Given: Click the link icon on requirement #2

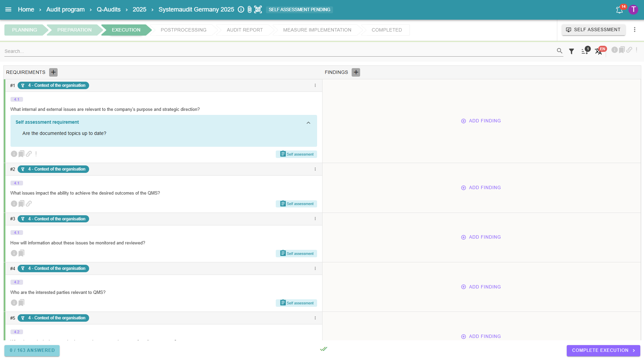Looking at the screenshot, I should point(29,204).
